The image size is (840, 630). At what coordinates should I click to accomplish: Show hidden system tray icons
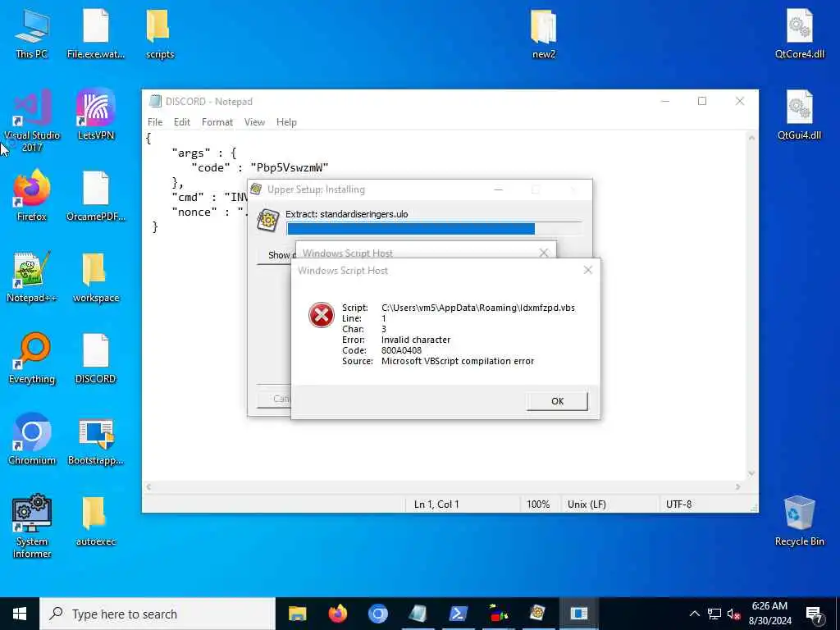(x=694, y=614)
